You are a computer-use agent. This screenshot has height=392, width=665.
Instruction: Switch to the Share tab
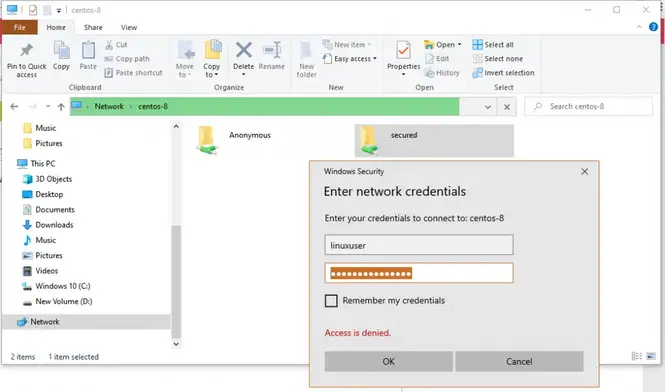(93, 27)
